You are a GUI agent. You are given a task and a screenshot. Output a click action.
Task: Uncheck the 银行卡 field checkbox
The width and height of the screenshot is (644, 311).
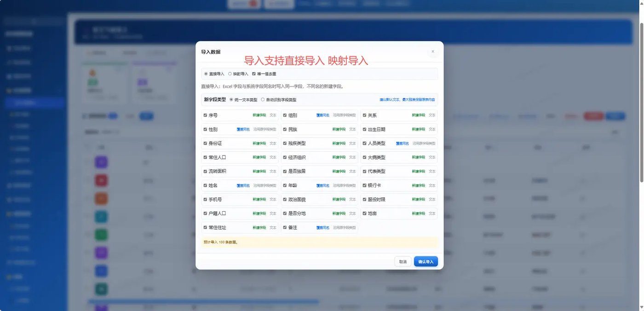pyautogui.click(x=364, y=185)
